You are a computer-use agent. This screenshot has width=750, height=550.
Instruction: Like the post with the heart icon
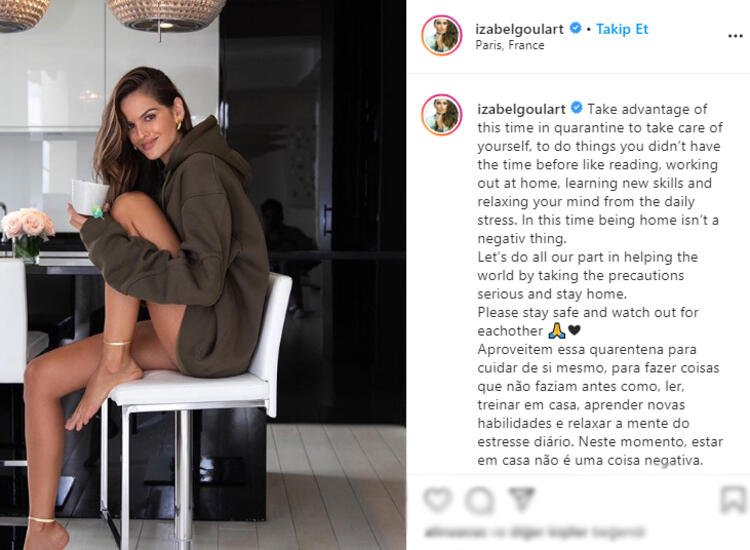pos(438,499)
